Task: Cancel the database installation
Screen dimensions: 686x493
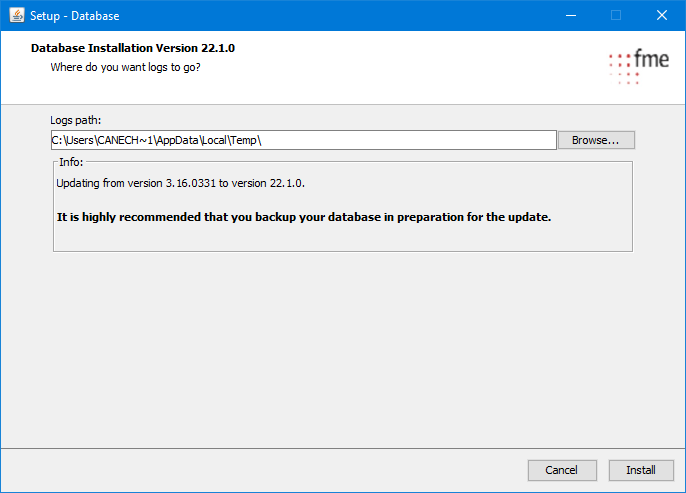Action: [561, 470]
